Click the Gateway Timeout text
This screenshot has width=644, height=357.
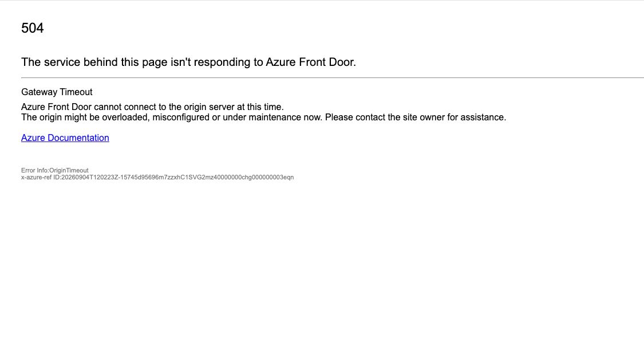57,92
